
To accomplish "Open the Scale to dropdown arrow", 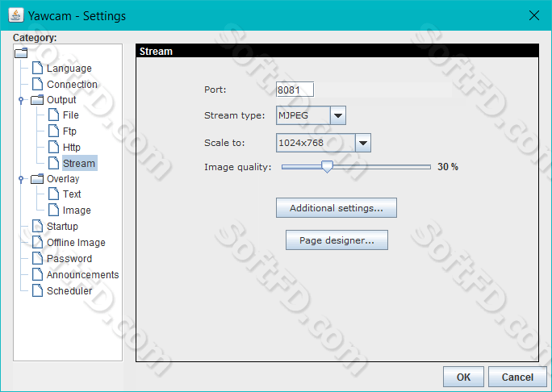I will click(363, 143).
